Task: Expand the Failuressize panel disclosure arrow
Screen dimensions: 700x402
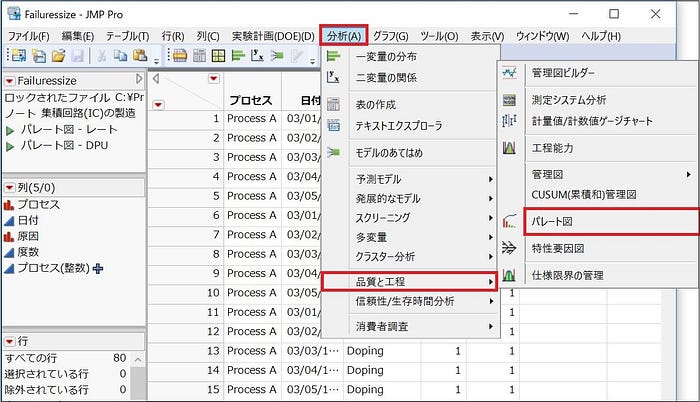Action: (x=139, y=80)
